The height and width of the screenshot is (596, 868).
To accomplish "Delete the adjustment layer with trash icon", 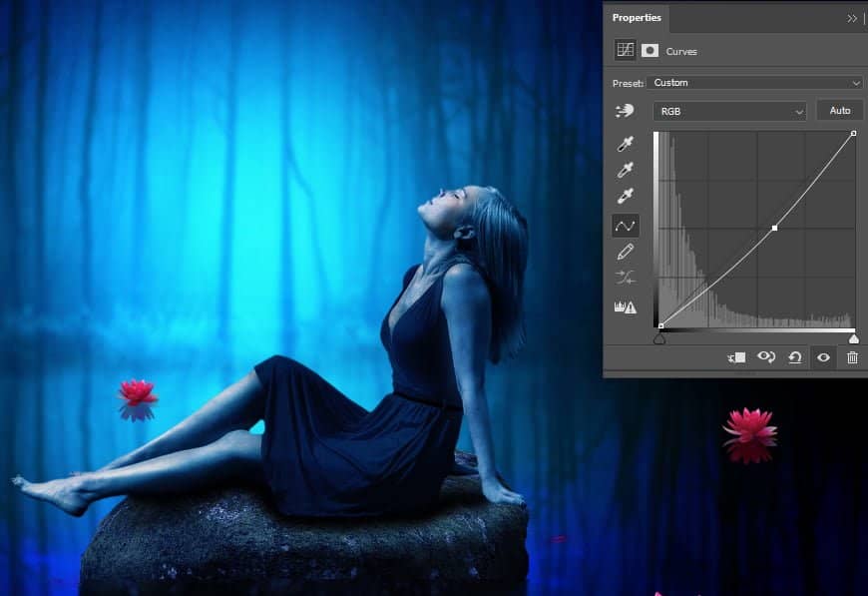I will pos(852,357).
